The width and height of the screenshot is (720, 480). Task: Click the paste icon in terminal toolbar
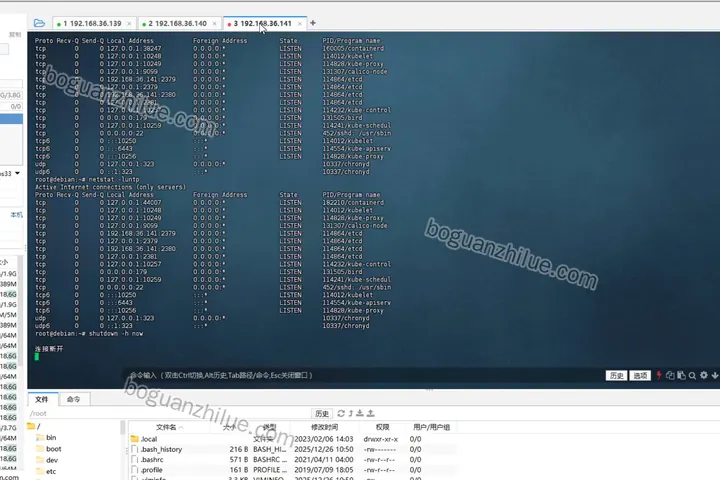pos(681,375)
